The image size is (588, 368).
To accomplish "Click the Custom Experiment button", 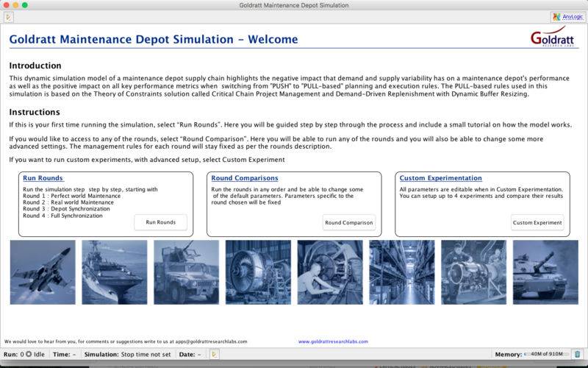I will point(537,223).
